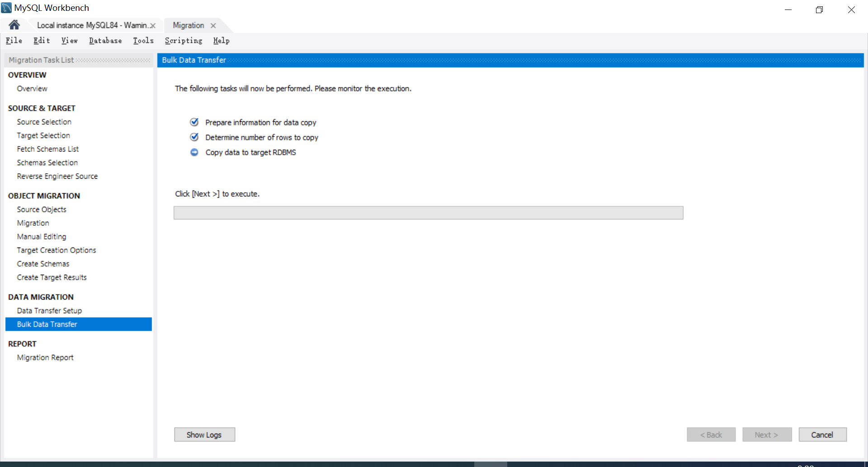Viewport: 868px width, 467px height.
Task: Select Target Creation Options step
Action: 57,250
